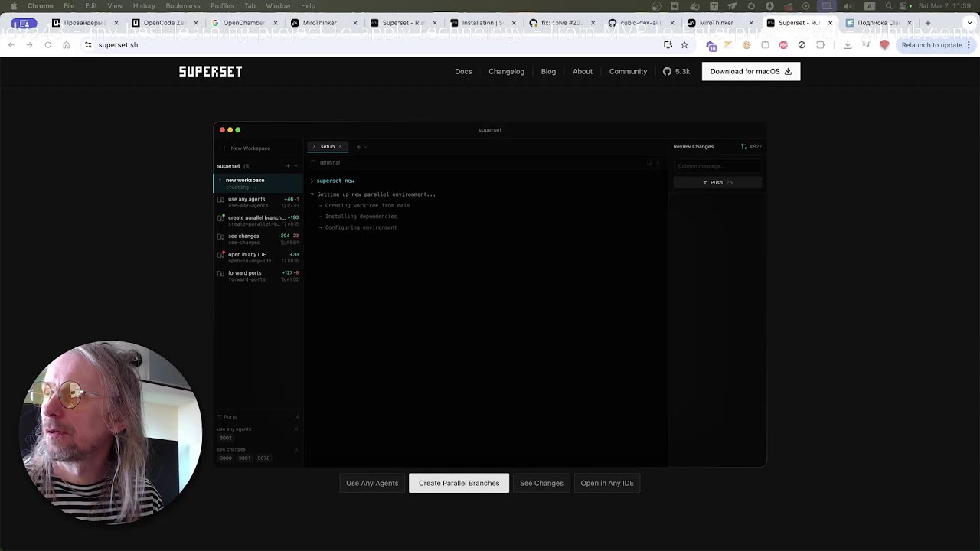
Task: Close the Terminal pane with its X
Action: click(657, 162)
